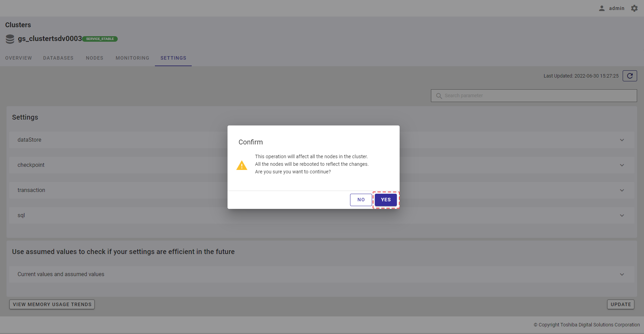Screen dimensions: 644x334
Task: Expand the dataStore settings section
Action: [622, 140]
